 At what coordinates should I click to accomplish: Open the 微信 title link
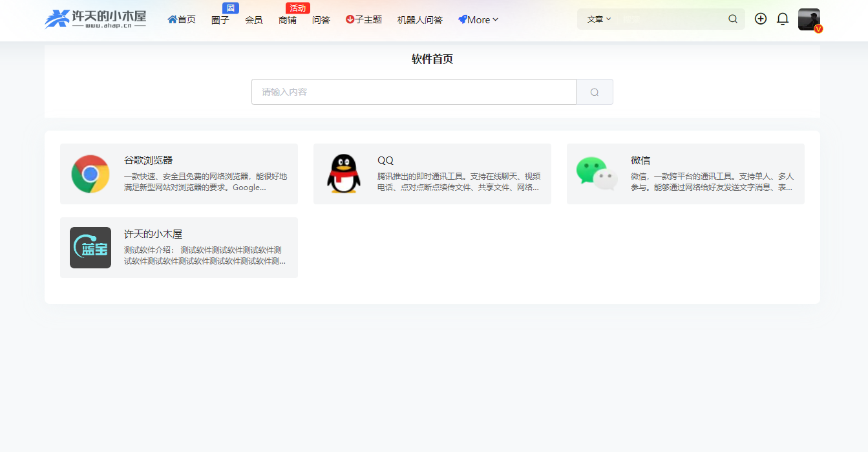click(x=640, y=160)
